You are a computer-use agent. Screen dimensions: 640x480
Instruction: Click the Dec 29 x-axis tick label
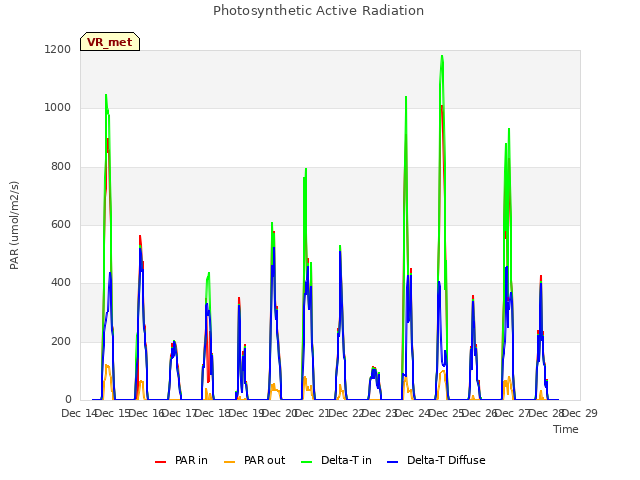click(x=580, y=413)
